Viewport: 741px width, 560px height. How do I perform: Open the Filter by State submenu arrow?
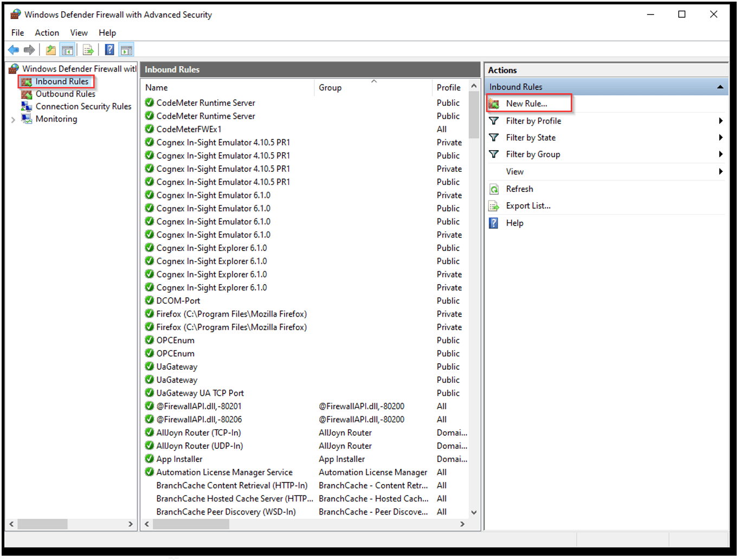pos(720,138)
